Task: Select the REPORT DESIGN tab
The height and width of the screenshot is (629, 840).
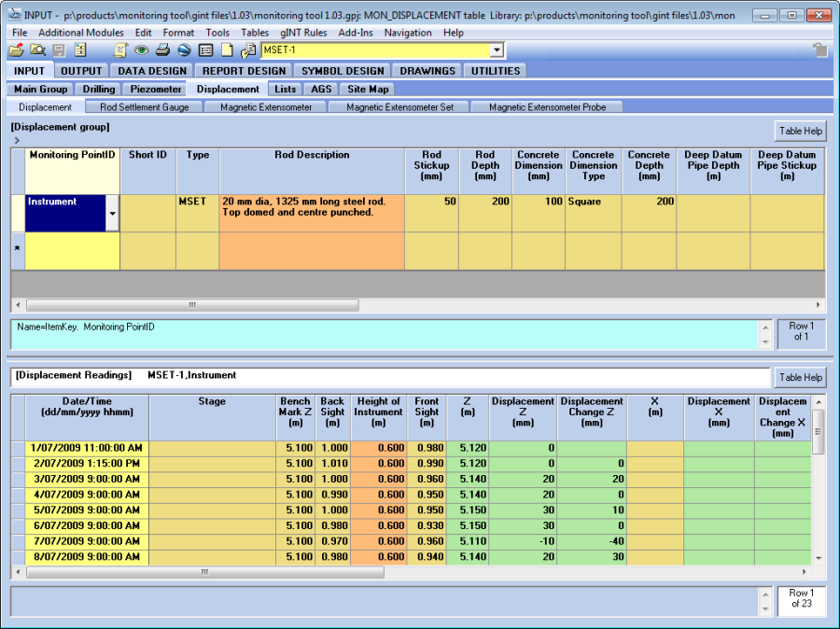Action: (245, 70)
